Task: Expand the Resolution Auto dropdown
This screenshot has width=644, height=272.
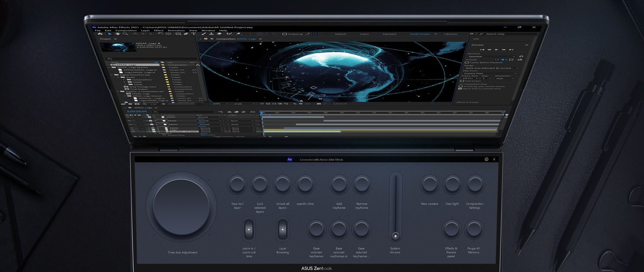Action: pyautogui.click(x=504, y=78)
